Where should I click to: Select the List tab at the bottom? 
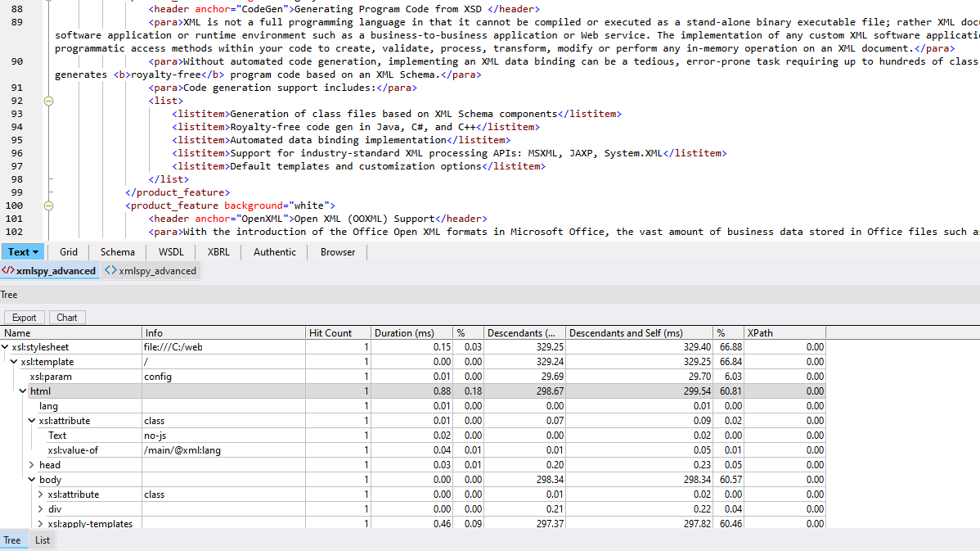click(42, 540)
